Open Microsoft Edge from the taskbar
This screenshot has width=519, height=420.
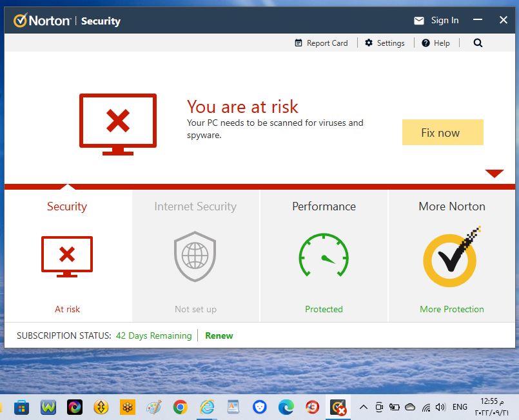click(286, 407)
